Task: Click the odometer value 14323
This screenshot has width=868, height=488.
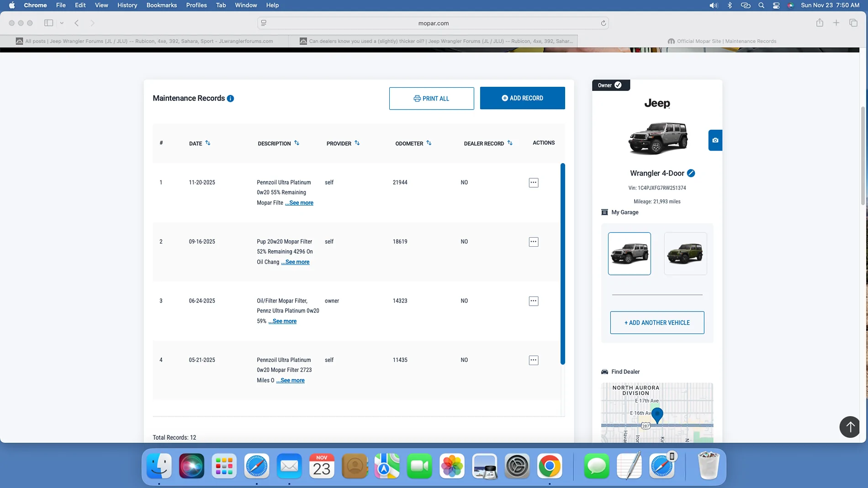Action: click(x=400, y=301)
